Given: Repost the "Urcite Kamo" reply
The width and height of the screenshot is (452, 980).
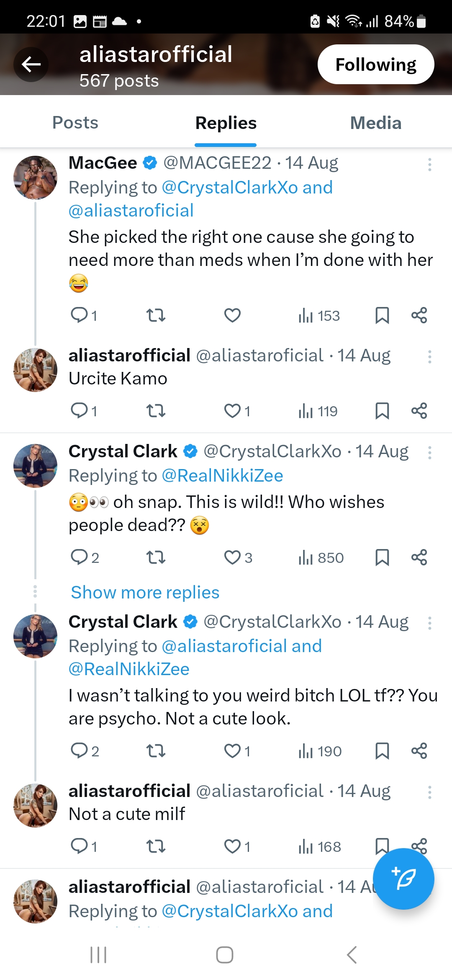Looking at the screenshot, I should click(156, 411).
